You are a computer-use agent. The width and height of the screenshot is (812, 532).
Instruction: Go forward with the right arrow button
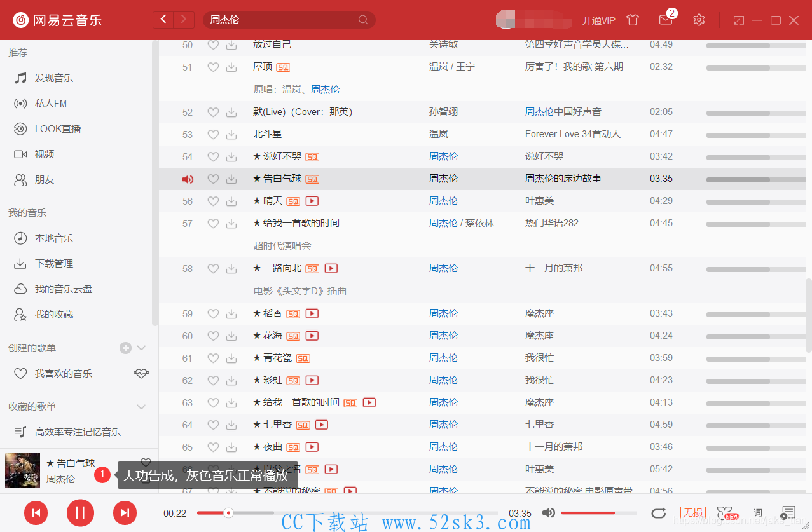pos(184,20)
